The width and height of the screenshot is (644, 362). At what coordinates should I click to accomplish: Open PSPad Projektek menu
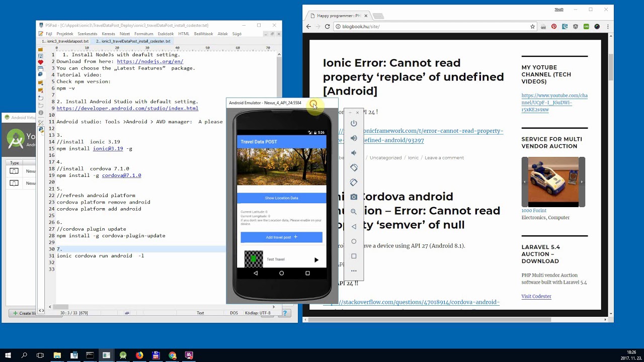pyautogui.click(x=65, y=34)
